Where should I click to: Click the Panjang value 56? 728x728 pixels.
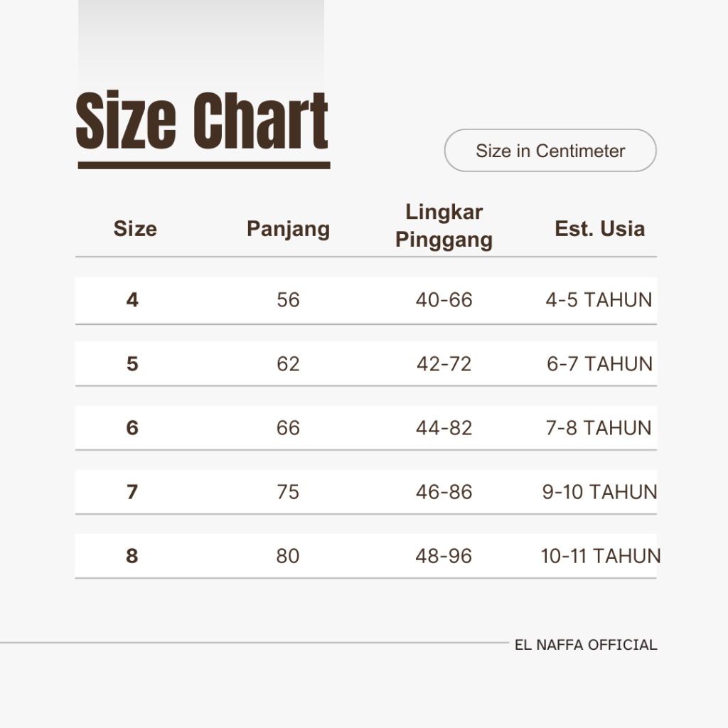pos(289,300)
